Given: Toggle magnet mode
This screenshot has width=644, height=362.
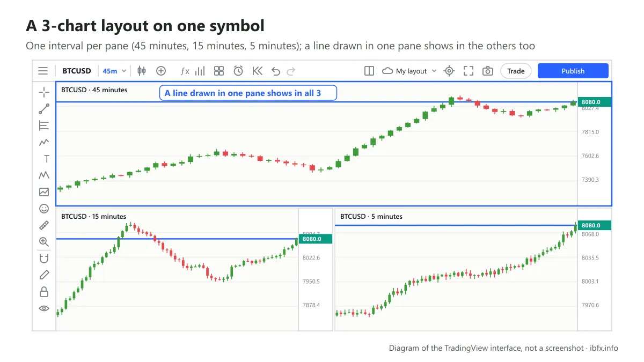Looking at the screenshot, I should click(x=44, y=258).
